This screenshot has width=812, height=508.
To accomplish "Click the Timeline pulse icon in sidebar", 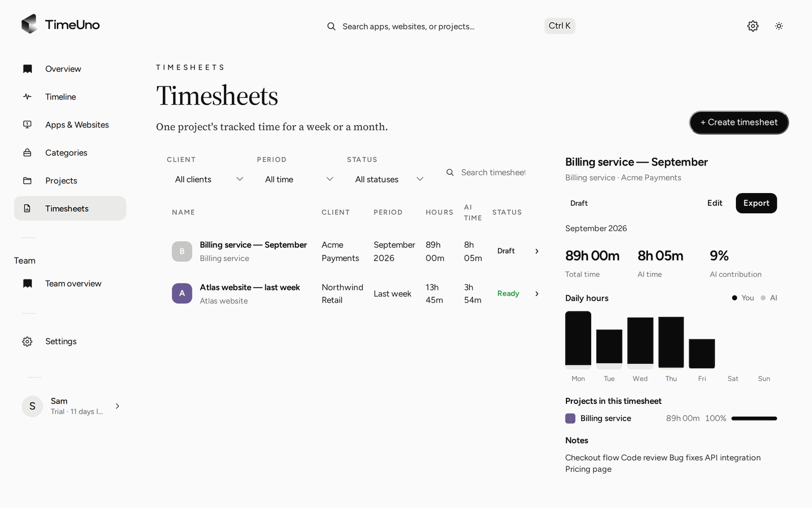I will point(27,97).
